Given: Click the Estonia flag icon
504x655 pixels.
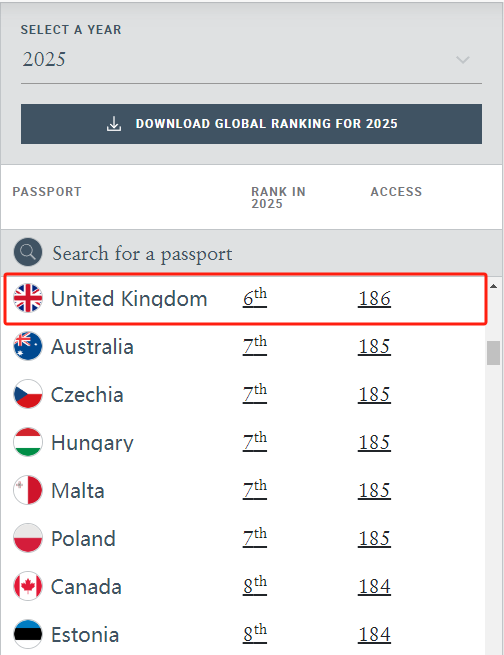Looking at the screenshot, I should point(28,634).
